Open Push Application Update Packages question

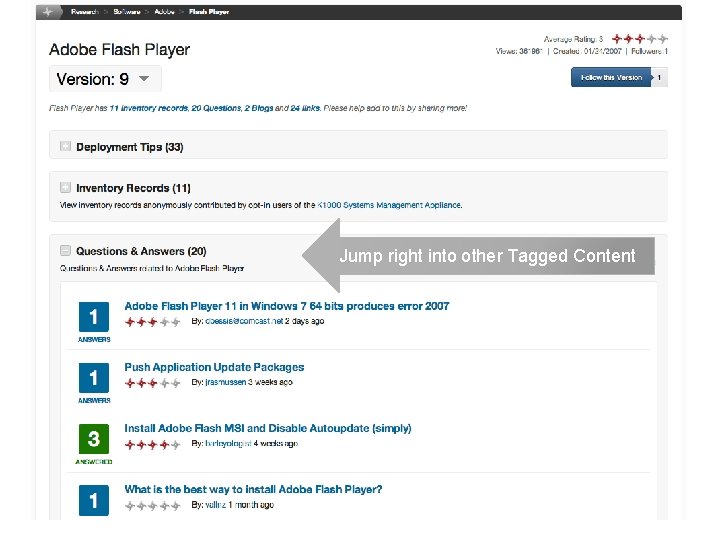pos(214,367)
